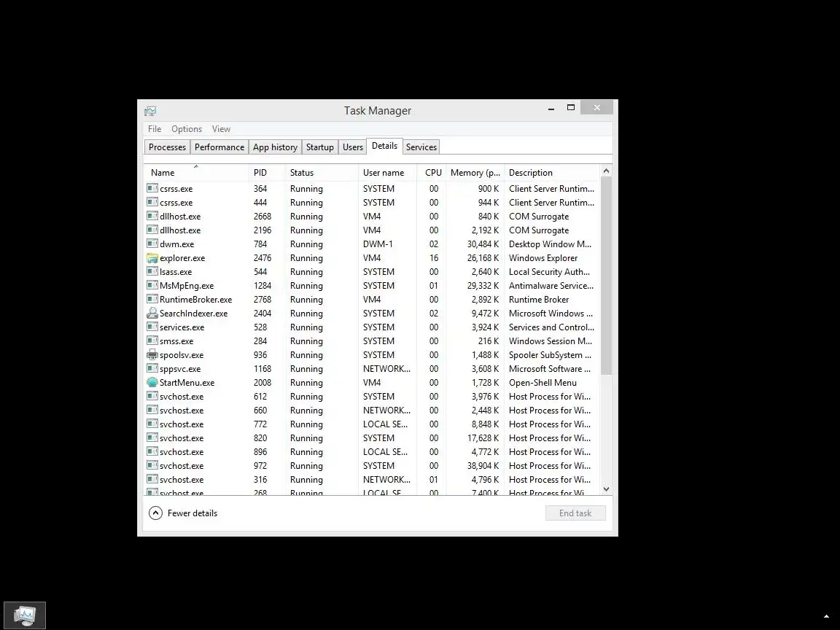Click the dwm.exe process icon

point(152,244)
